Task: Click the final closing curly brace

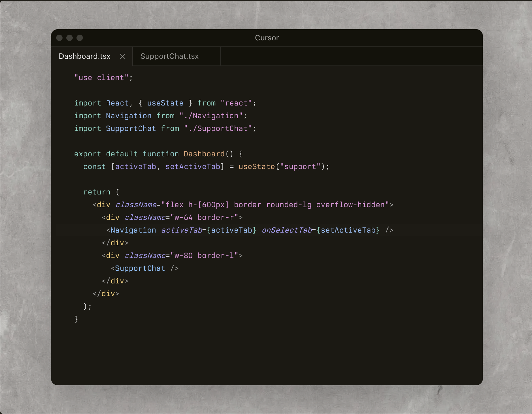Action: (x=76, y=319)
